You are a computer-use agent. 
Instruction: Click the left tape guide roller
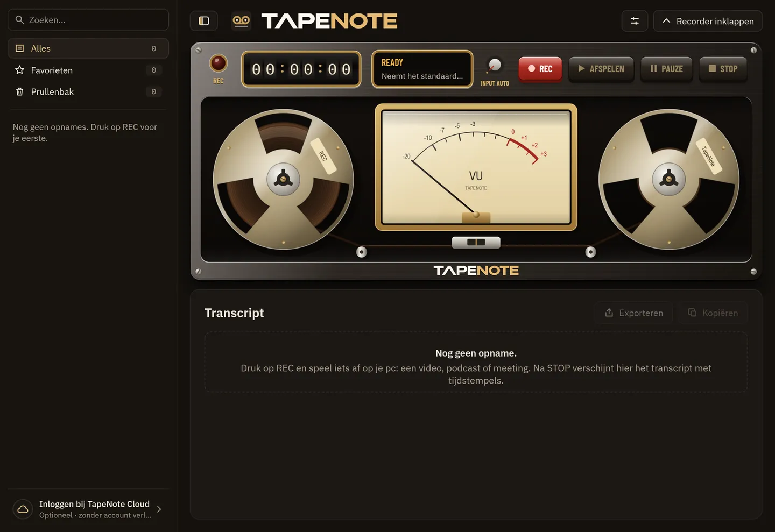pos(362,252)
